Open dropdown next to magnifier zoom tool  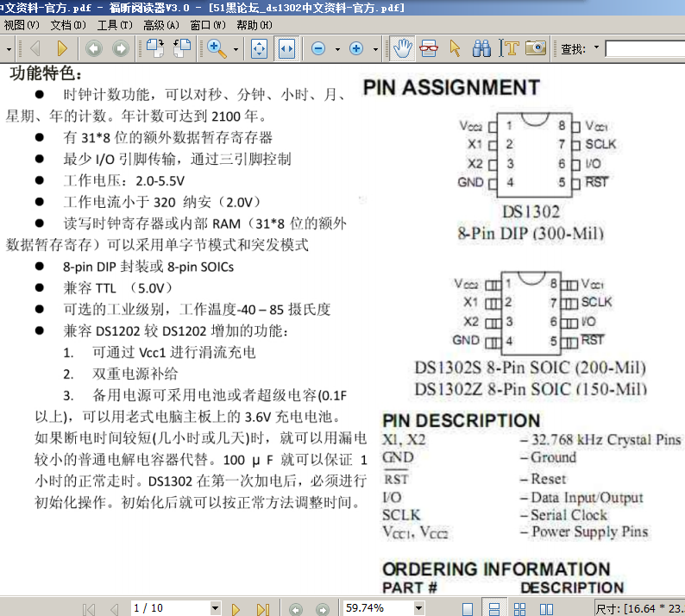[236, 49]
